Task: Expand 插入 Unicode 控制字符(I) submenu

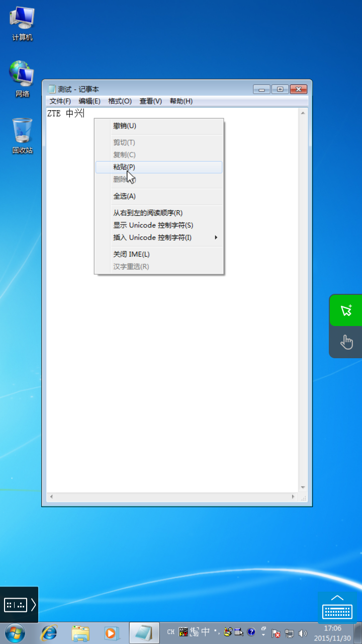Action: [x=159, y=237]
